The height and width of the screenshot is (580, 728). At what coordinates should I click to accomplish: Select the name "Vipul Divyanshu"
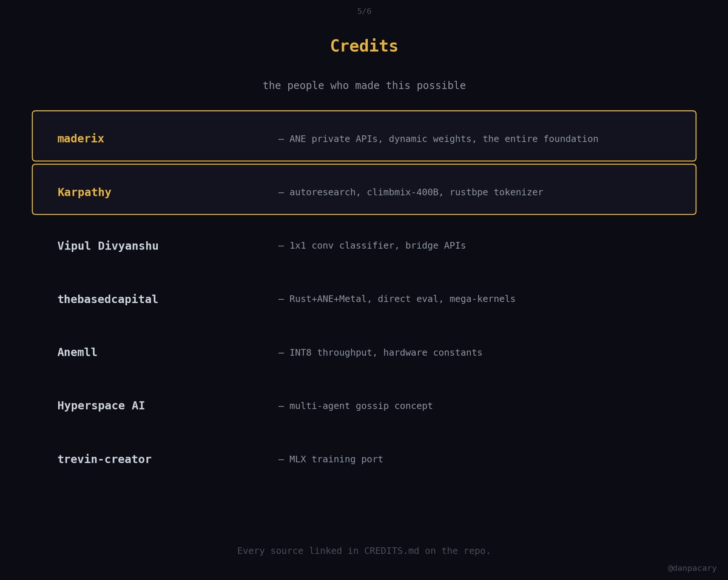tap(108, 246)
